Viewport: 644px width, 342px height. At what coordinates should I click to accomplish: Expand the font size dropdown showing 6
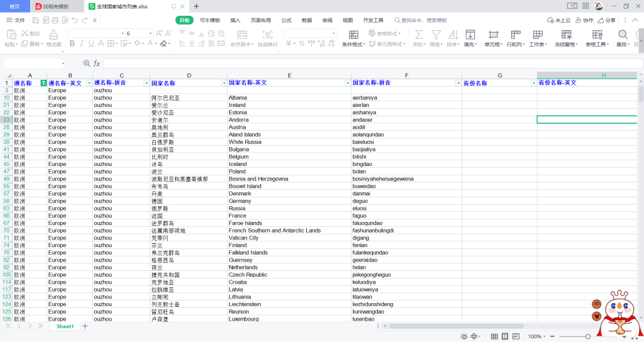[x=150, y=33]
